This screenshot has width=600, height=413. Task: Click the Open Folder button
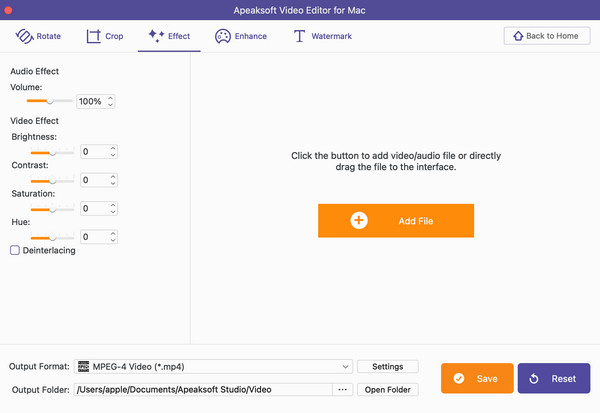click(388, 390)
